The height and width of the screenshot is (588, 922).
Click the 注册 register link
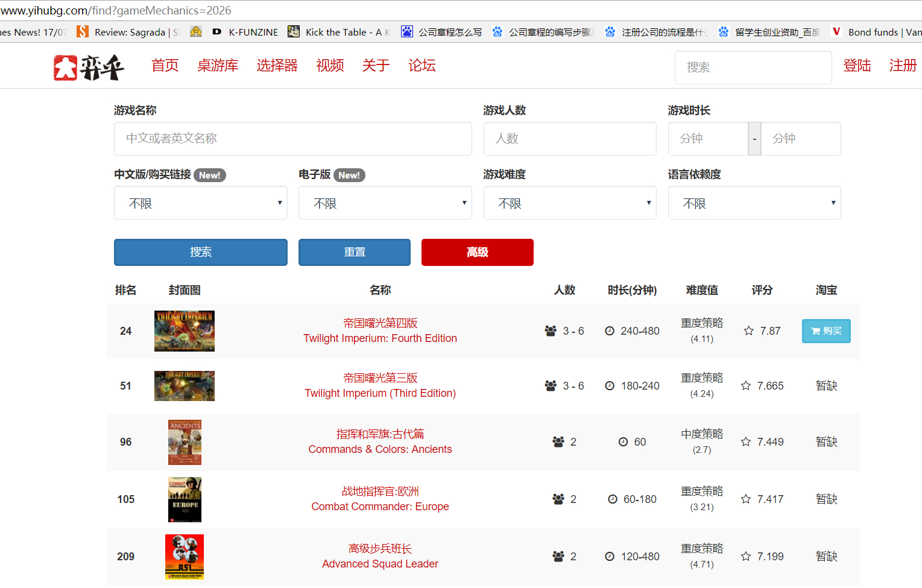pyautogui.click(x=903, y=66)
